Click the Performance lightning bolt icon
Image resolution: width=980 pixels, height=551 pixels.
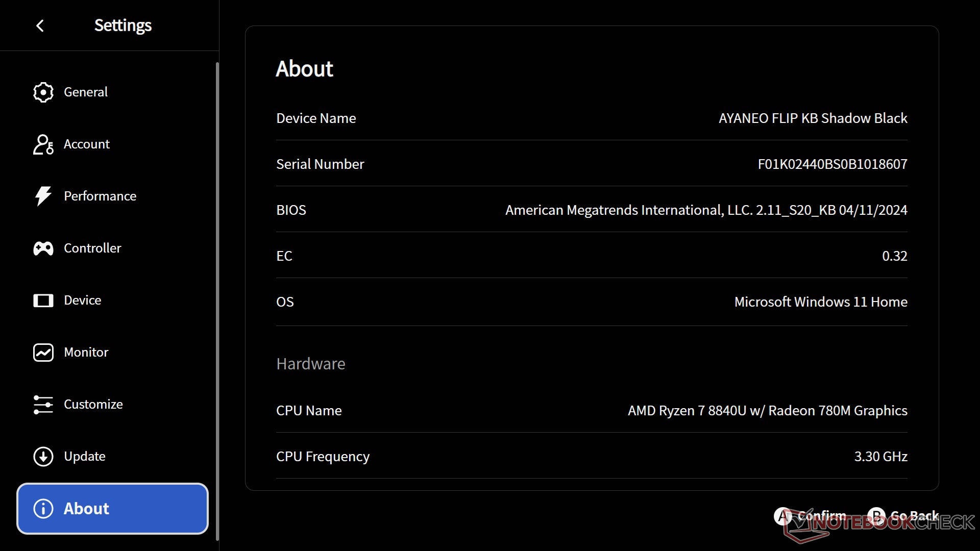(x=43, y=196)
